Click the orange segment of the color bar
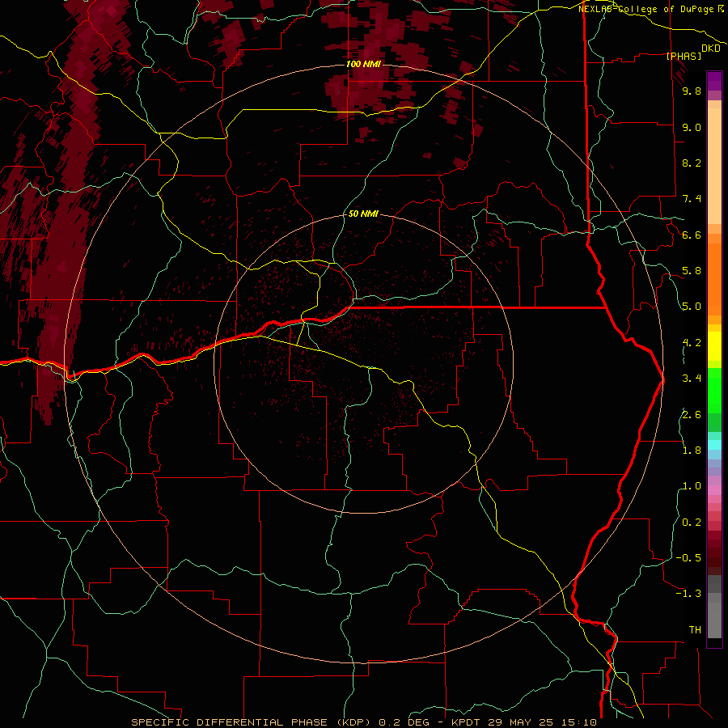This screenshot has height=728, width=728. point(714,278)
